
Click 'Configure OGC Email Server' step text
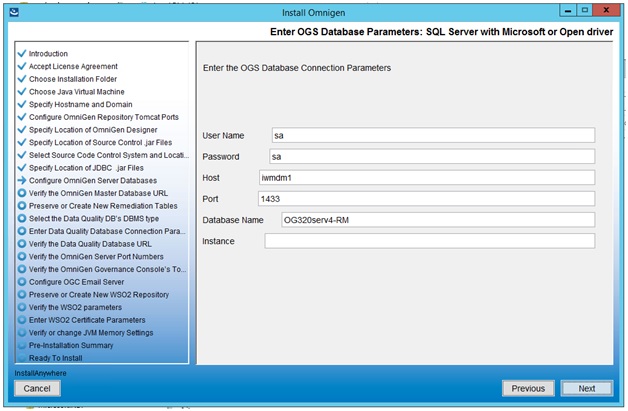click(x=76, y=282)
